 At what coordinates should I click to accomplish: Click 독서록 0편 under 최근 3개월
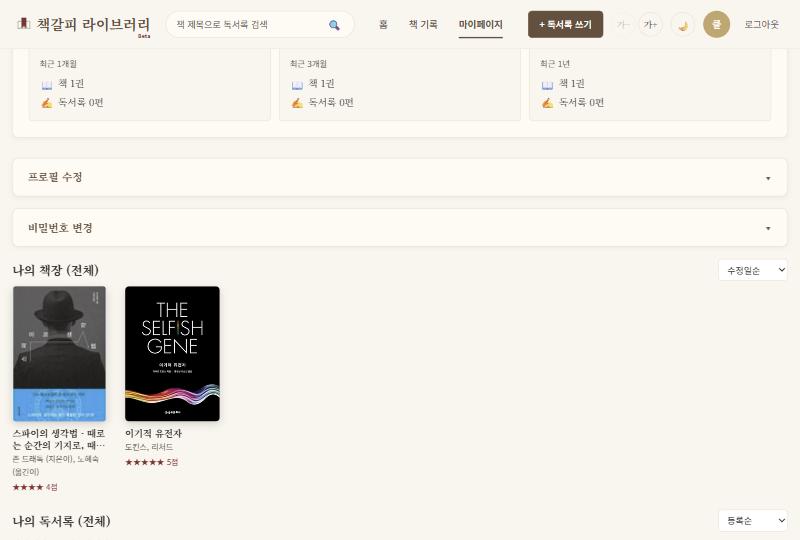331,103
